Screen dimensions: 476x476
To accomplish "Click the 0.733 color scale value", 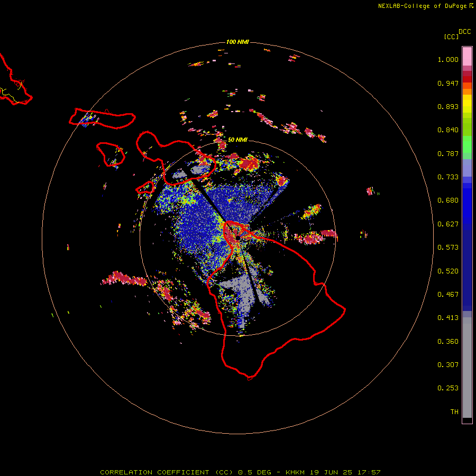I will (x=448, y=177).
